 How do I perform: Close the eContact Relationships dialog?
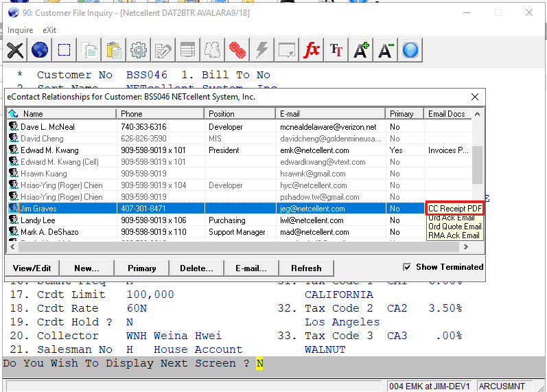(x=475, y=97)
